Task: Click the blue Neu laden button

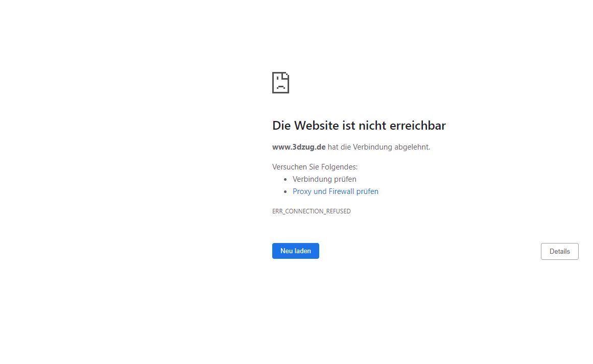Action: [295, 251]
